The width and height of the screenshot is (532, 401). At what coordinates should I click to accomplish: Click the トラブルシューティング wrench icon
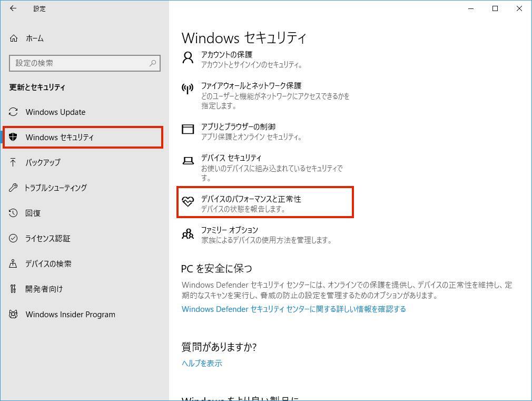13,188
